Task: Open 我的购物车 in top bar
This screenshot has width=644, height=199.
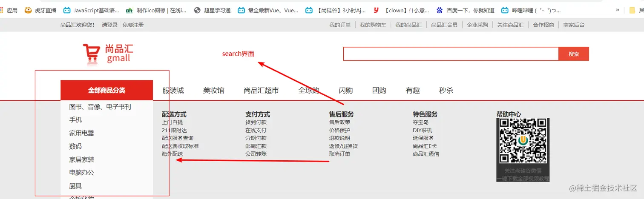Action: (x=373, y=25)
